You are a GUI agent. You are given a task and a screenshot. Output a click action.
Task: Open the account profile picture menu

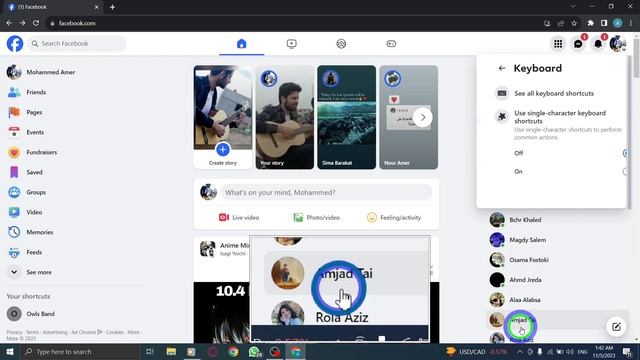(618, 44)
